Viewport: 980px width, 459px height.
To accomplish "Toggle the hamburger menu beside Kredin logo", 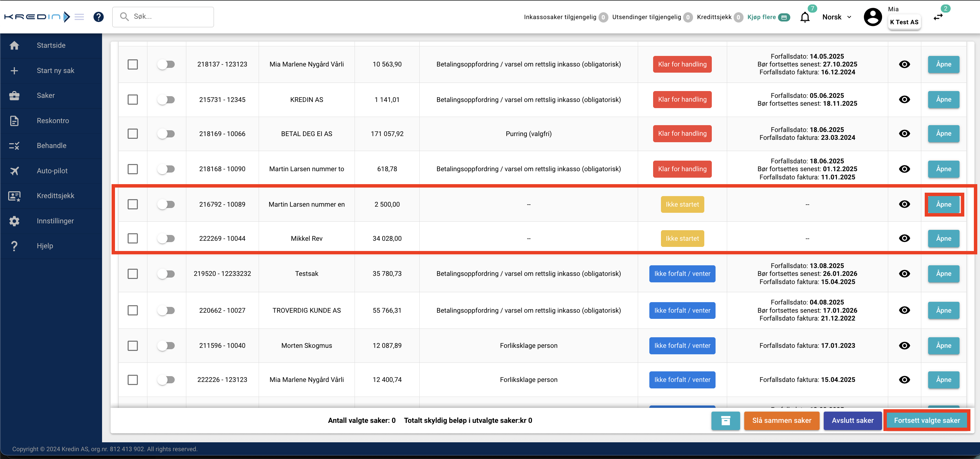I will pos(79,17).
